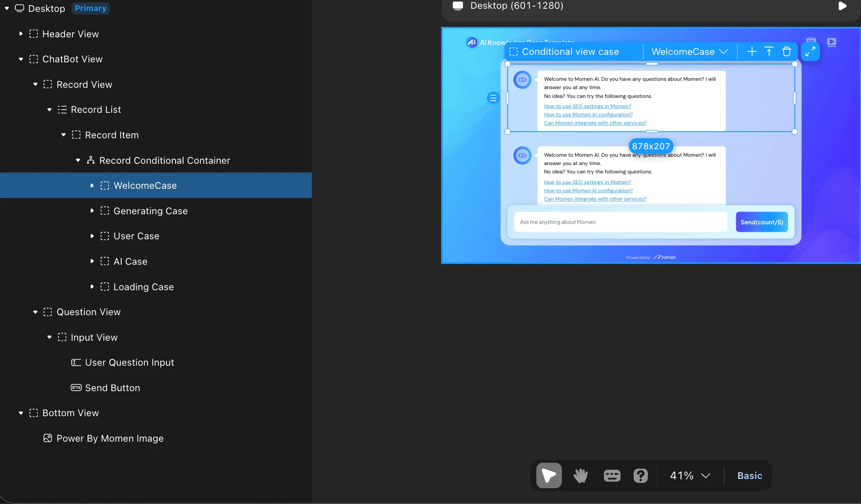
Task: Select the arrow pointer tool
Action: pos(549,475)
